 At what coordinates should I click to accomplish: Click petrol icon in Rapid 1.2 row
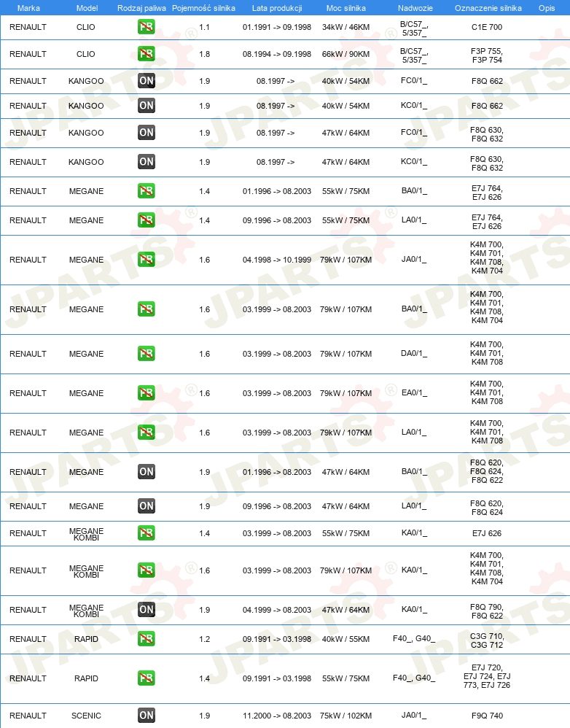146,639
